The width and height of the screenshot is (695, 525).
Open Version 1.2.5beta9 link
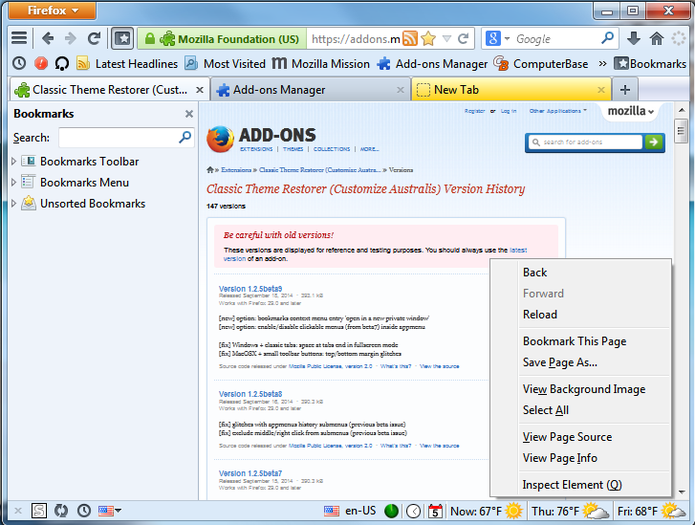pos(250,289)
